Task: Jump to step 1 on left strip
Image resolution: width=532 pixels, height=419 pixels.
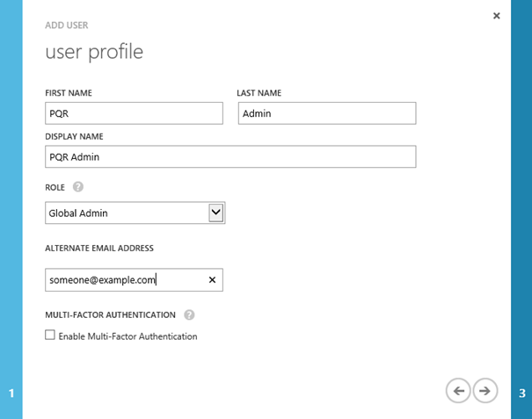Action: [11, 393]
